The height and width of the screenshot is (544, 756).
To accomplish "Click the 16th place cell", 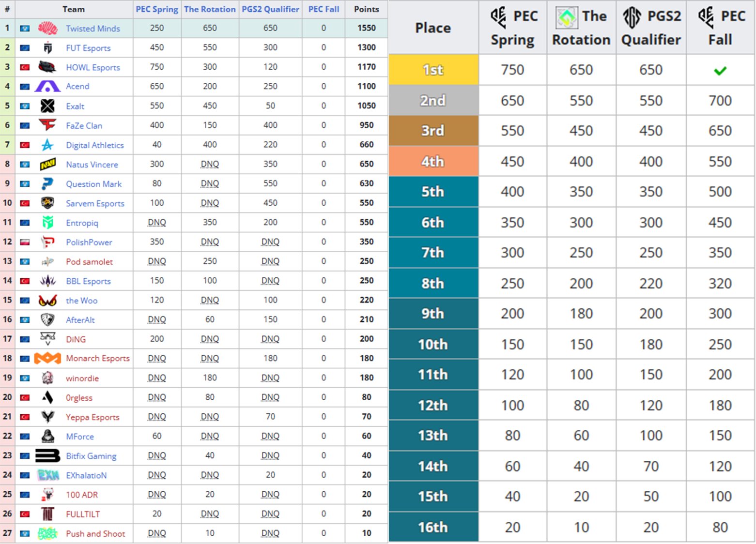I will point(433,527).
